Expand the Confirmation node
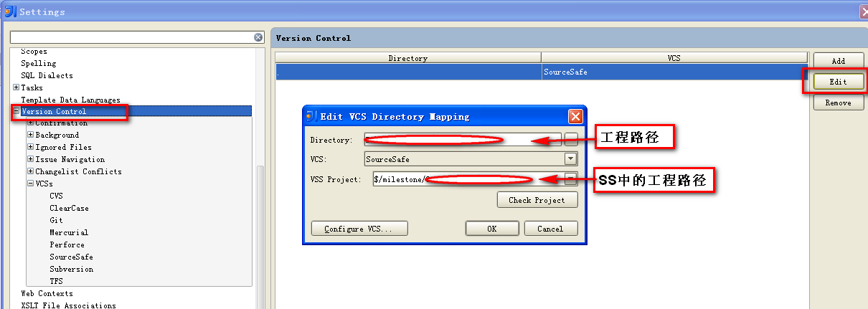The width and height of the screenshot is (868, 309). [30, 123]
